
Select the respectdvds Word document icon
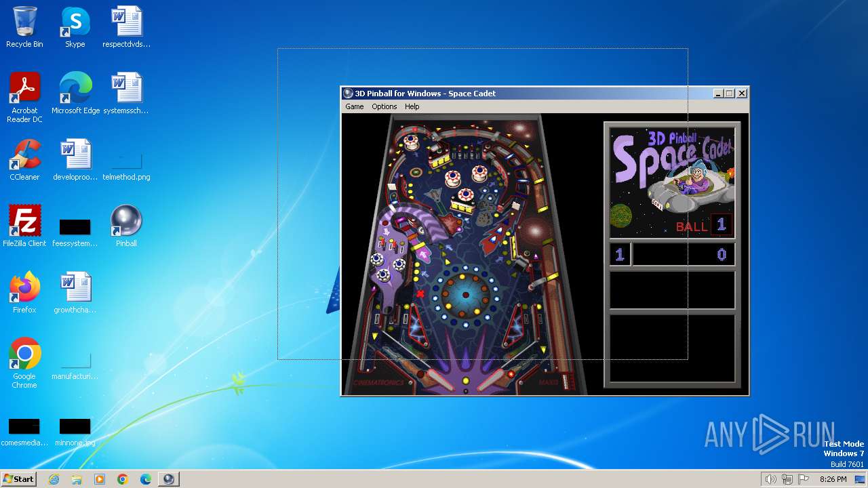click(x=126, y=27)
